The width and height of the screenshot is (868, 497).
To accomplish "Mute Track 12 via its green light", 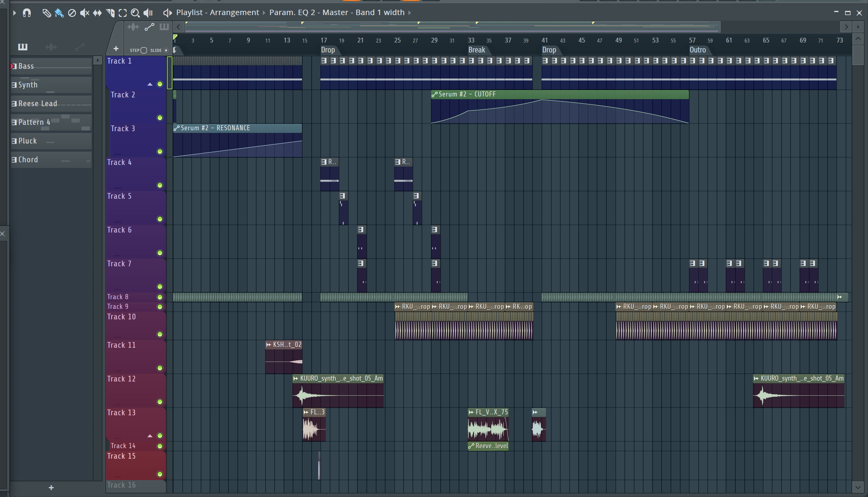I will pos(160,402).
